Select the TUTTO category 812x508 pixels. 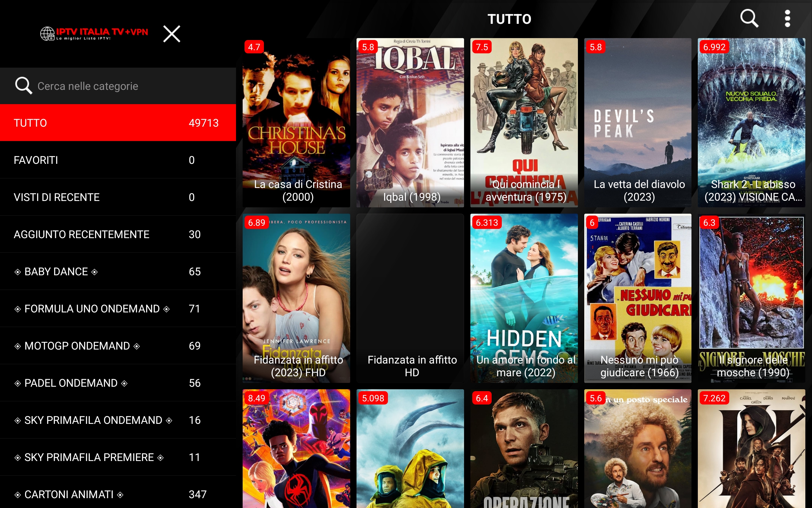click(118, 123)
